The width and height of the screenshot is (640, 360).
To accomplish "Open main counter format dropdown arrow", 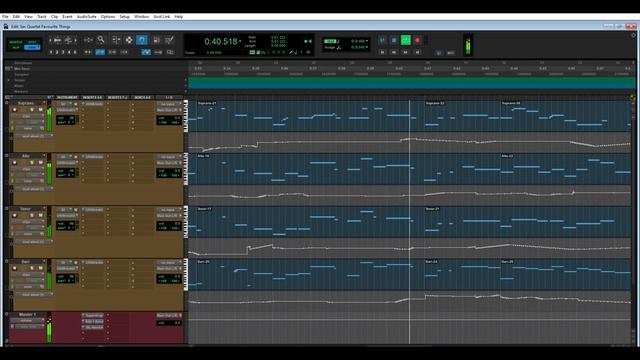I will point(240,41).
